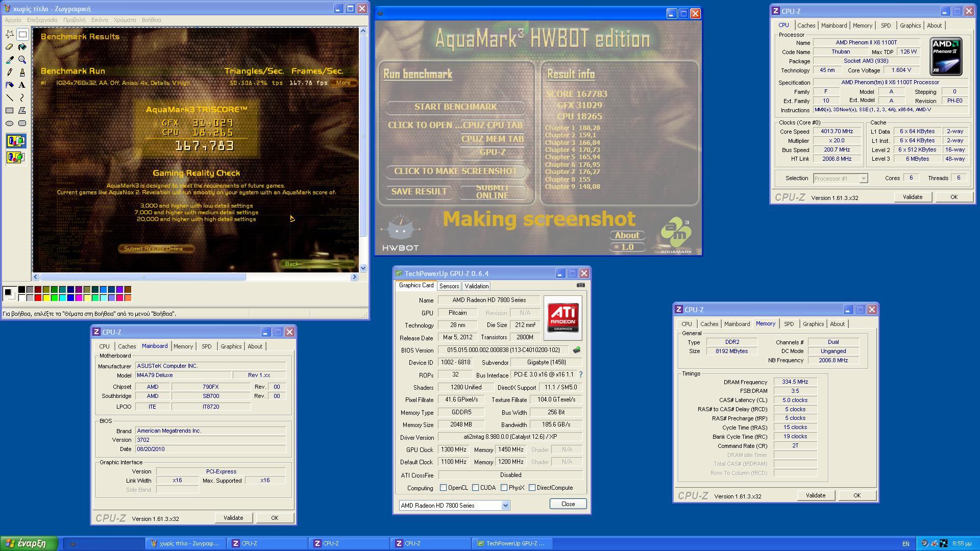The image size is (980, 551).
Task: Pick the Curve tool in Paint
Action: coord(22,98)
